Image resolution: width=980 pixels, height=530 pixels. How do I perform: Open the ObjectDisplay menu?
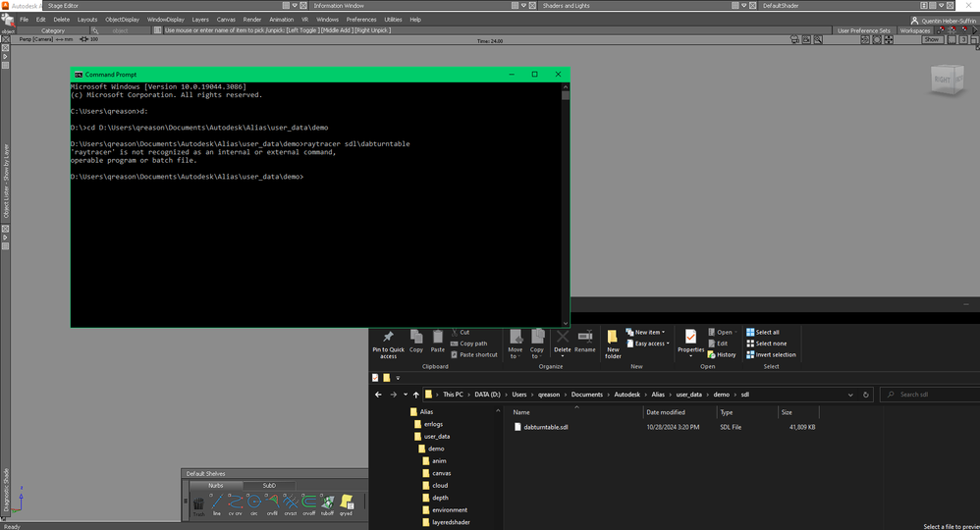pos(122,20)
